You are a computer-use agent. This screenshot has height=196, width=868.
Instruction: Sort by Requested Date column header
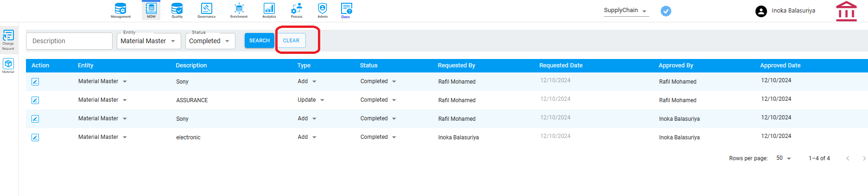click(561, 65)
